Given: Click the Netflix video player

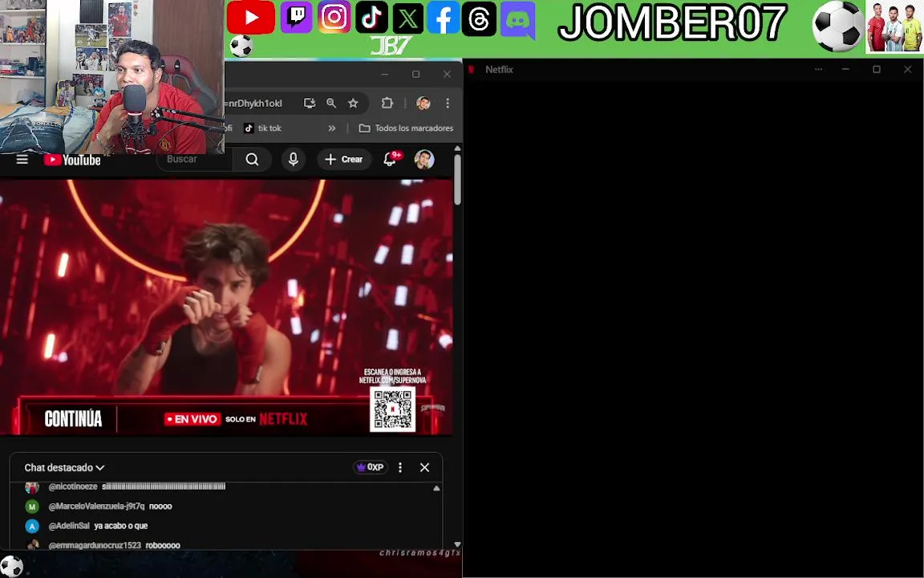Looking at the screenshot, I should click(226, 307).
